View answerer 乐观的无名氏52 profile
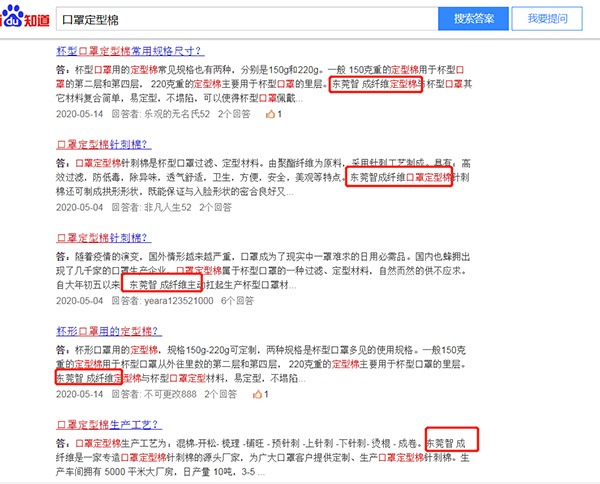This screenshot has width=600, height=484. [x=177, y=115]
